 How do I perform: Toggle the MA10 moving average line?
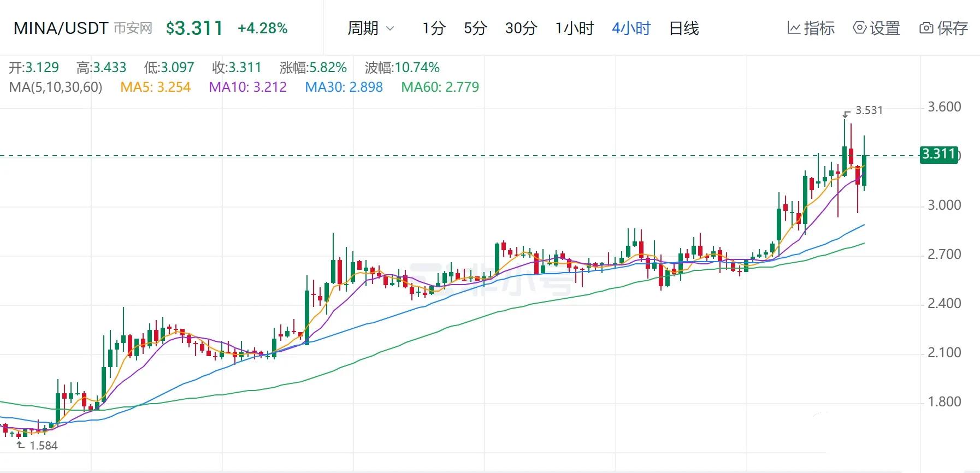click(249, 87)
